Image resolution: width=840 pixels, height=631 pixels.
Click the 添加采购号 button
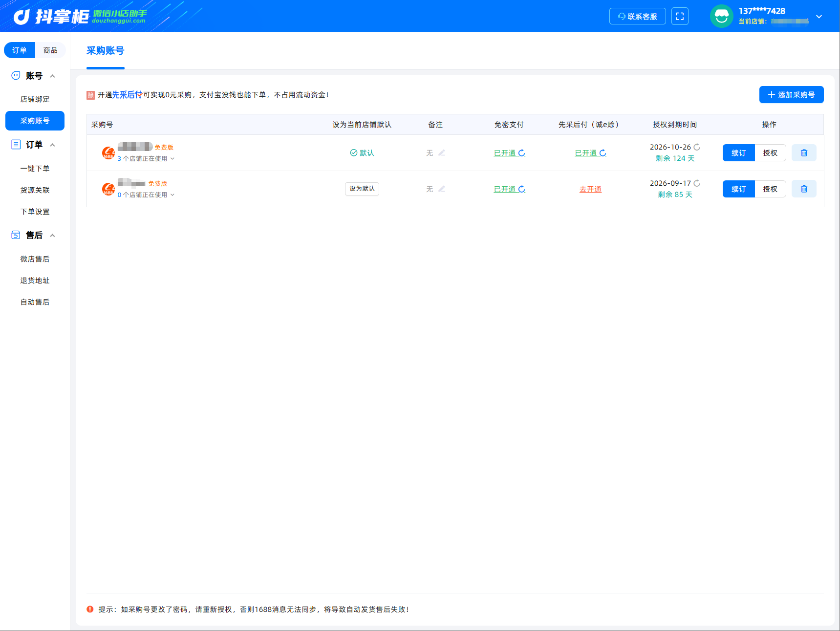(791, 95)
